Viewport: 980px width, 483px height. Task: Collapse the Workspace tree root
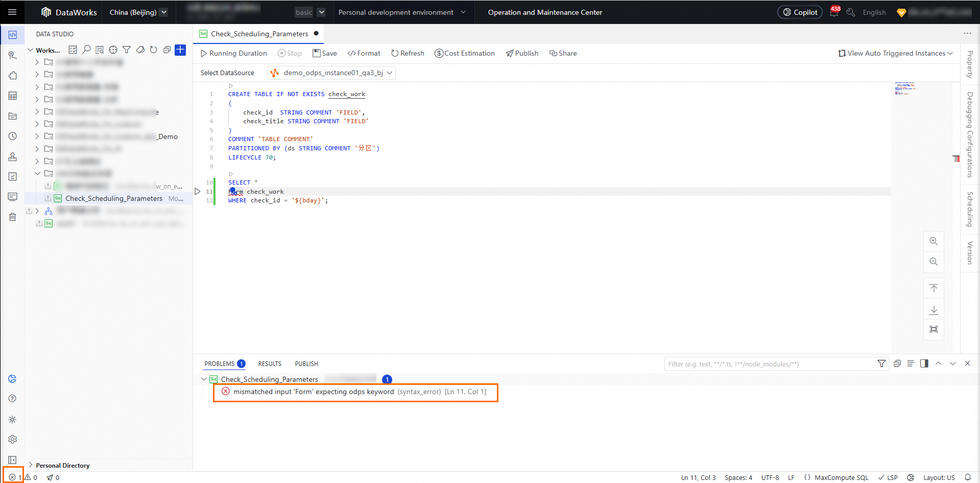31,50
